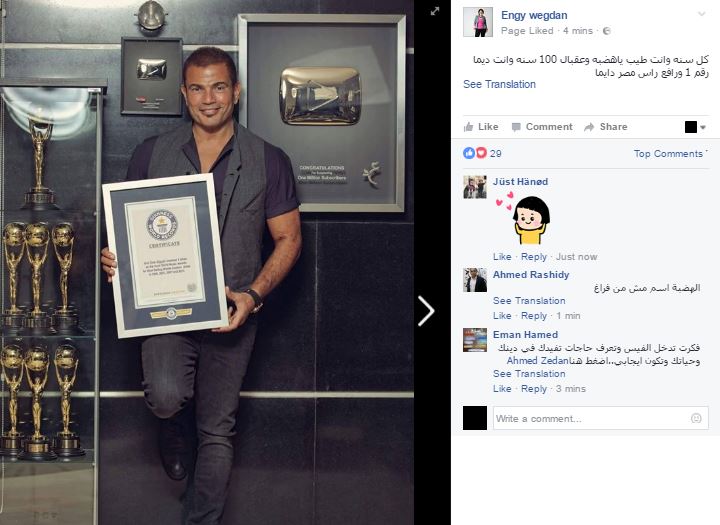The width and height of the screenshot is (720, 525).
Task: Click the Comment speech bubble button
Action: (542, 127)
